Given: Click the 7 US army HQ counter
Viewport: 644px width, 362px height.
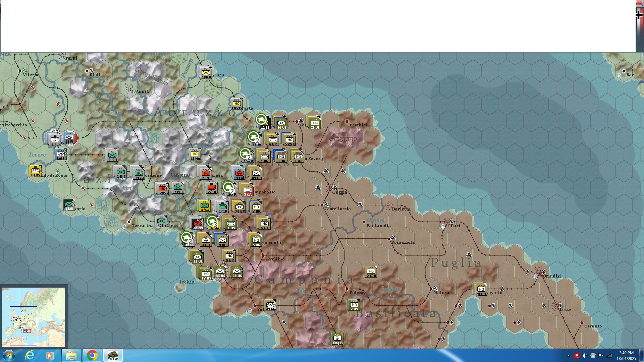Looking at the screenshot, I should [x=354, y=305].
